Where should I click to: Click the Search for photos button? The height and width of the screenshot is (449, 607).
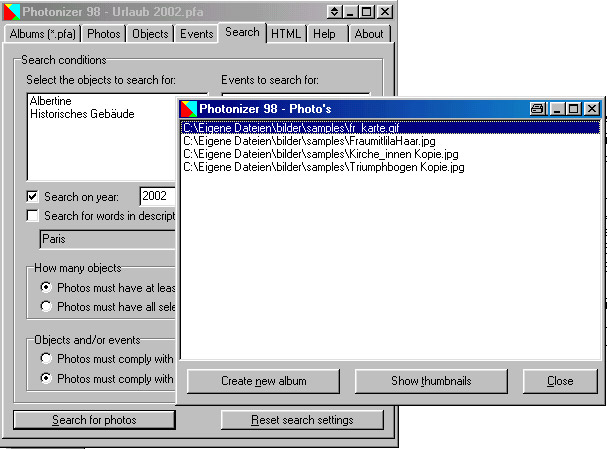(x=94, y=420)
